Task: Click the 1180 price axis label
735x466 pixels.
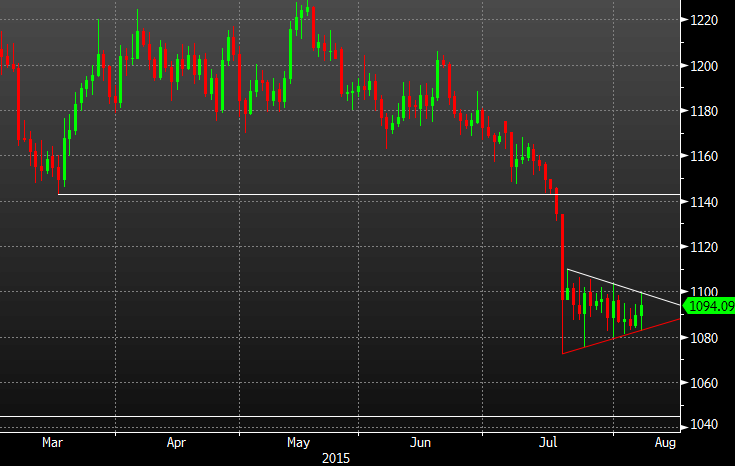Action: (704, 112)
